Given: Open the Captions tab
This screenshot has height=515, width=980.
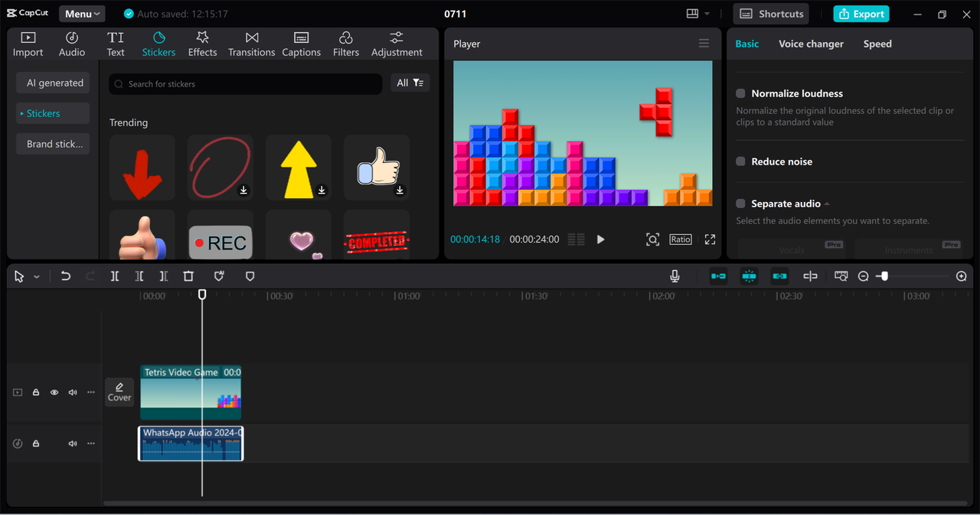Looking at the screenshot, I should coord(301,44).
